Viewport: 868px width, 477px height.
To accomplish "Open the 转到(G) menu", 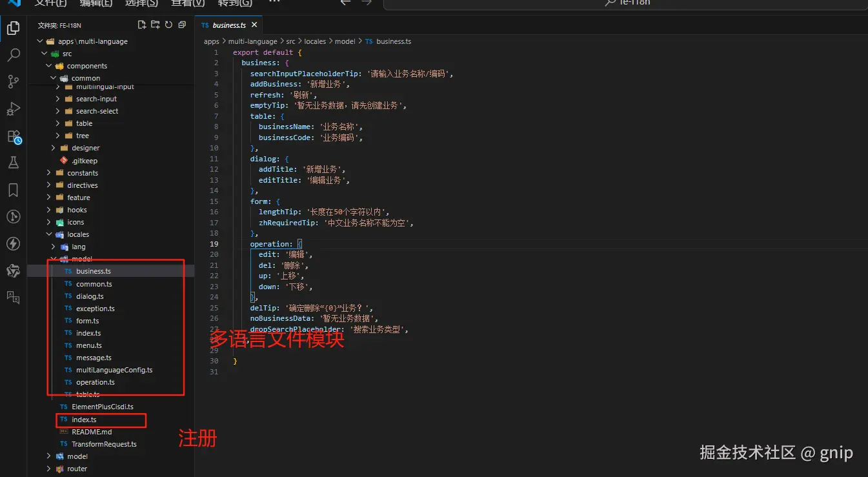I will click(235, 3).
